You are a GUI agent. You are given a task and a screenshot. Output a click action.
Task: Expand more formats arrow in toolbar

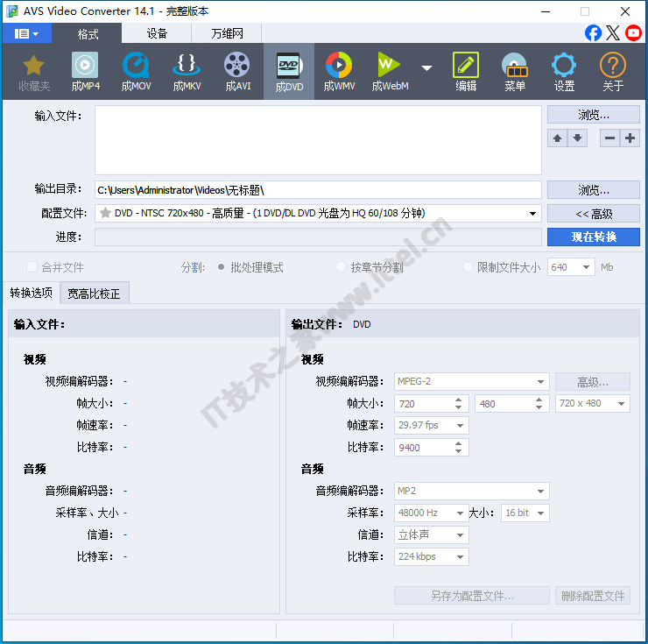pos(427,67)
